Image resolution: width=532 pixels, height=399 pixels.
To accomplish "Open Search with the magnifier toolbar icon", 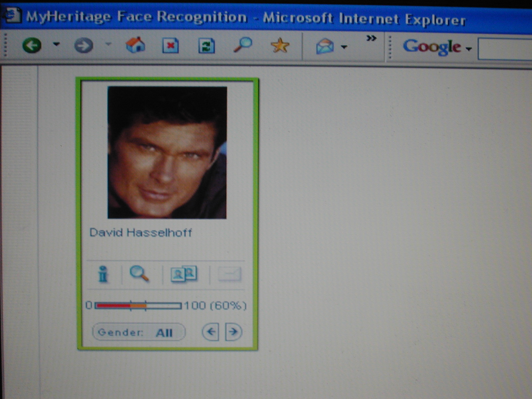I will click(x=242, y=45).
